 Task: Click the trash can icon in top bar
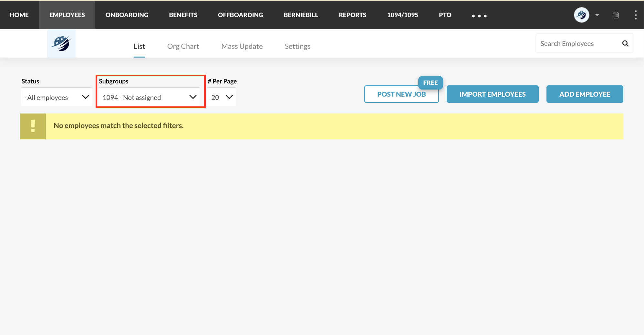(x=616, y=15)
